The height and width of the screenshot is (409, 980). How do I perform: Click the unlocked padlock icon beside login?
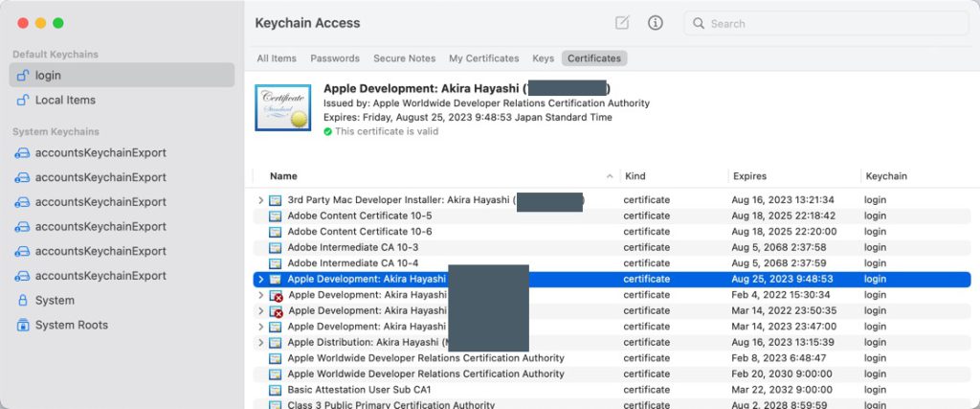click(x=23, y=75)
